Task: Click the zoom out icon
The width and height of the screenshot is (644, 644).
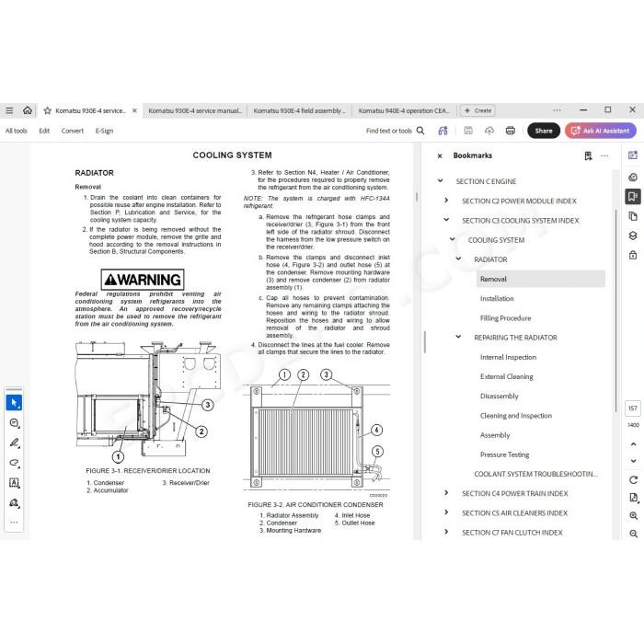Action: [x=633, y=534]
